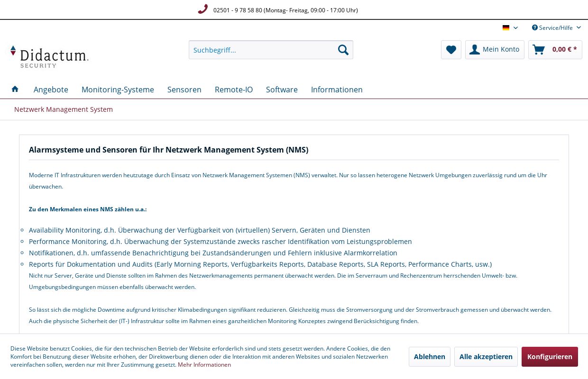Expand the language selection dropdown
The width and height of the screenshot is (588, 379).
515,28
